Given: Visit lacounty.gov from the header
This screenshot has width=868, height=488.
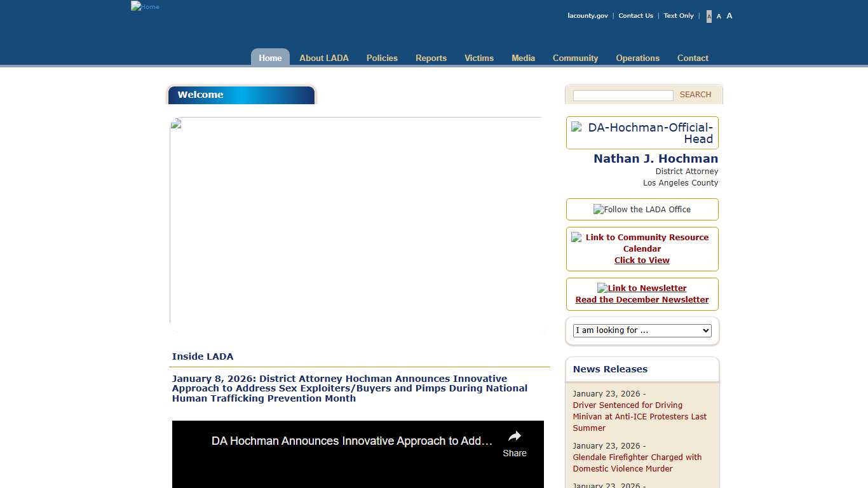Looking at the screenshot, I should pos(587,15).
